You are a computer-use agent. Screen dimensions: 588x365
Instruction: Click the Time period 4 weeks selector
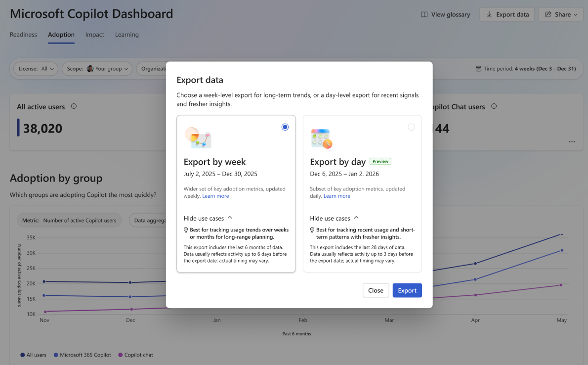pyautogui.click(x=526, y=69)
